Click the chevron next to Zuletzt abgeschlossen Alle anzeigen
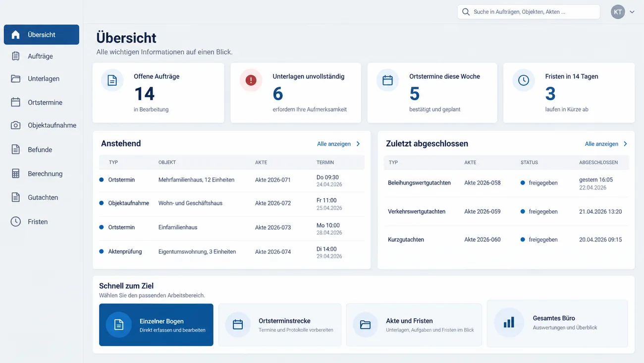Viewport: 644px width, 363px height. (625, 144)
